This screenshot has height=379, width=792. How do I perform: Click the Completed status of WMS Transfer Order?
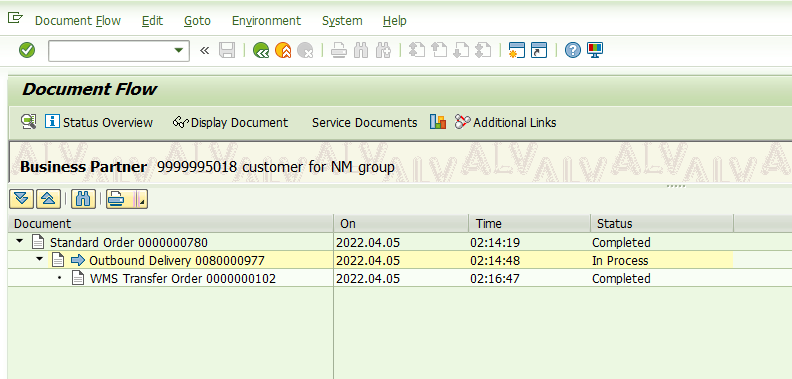[621, 279]
